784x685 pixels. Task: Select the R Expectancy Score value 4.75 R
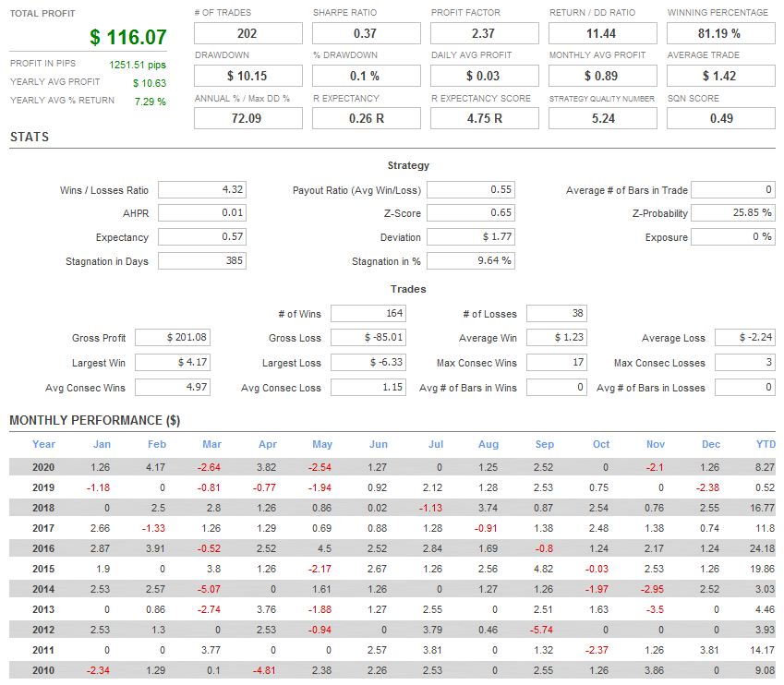coord(485,118)
